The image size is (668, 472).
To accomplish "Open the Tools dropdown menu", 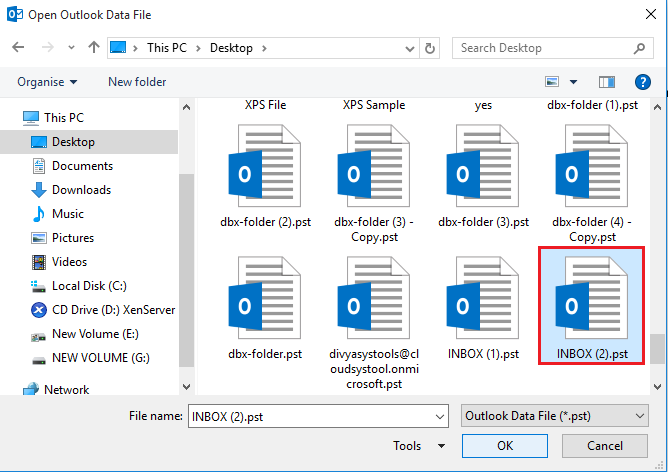I will tap(419, 446).
